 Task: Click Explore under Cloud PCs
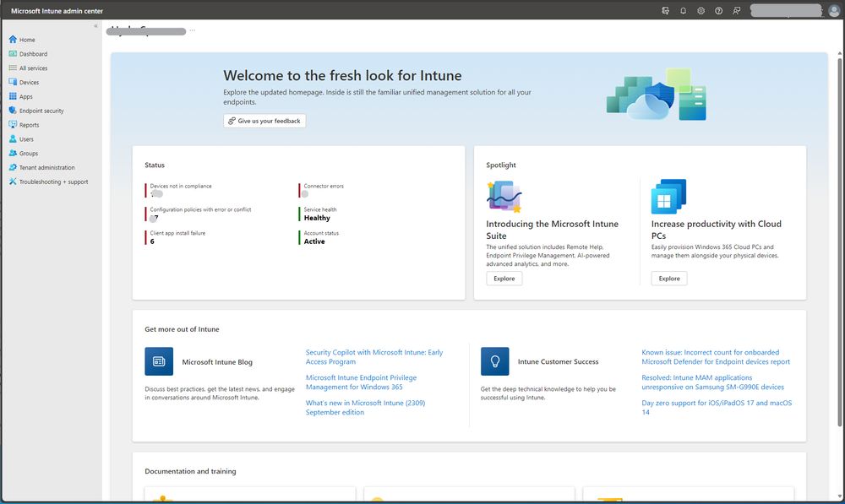(669, 279)
